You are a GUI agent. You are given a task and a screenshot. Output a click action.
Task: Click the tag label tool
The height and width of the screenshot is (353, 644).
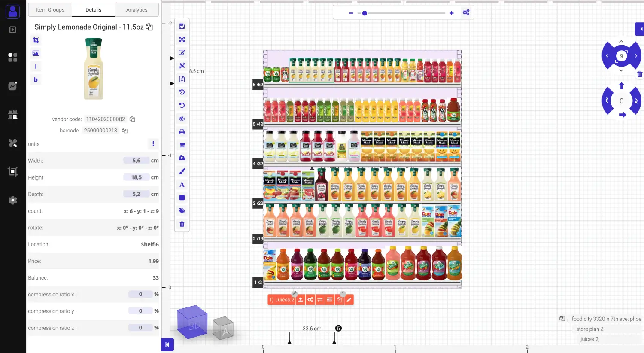[182, 210]
